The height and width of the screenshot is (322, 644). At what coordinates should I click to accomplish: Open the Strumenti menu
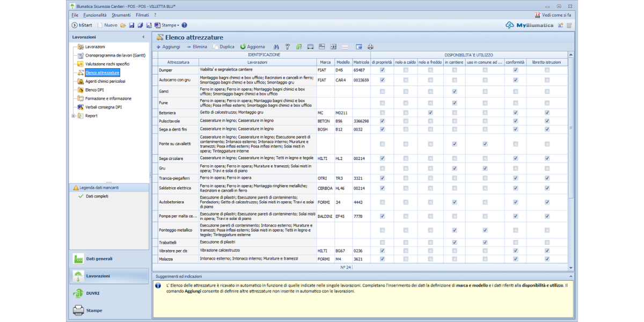(x=121, y=15)
